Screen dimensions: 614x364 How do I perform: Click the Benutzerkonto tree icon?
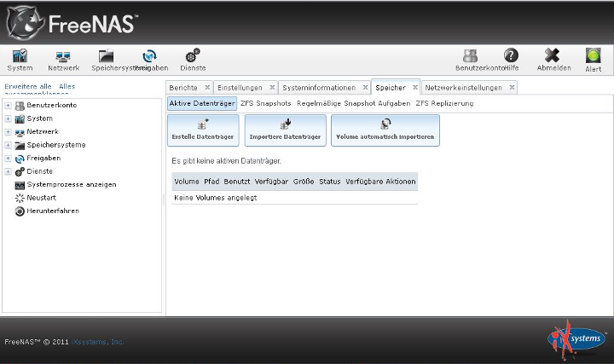20,106
